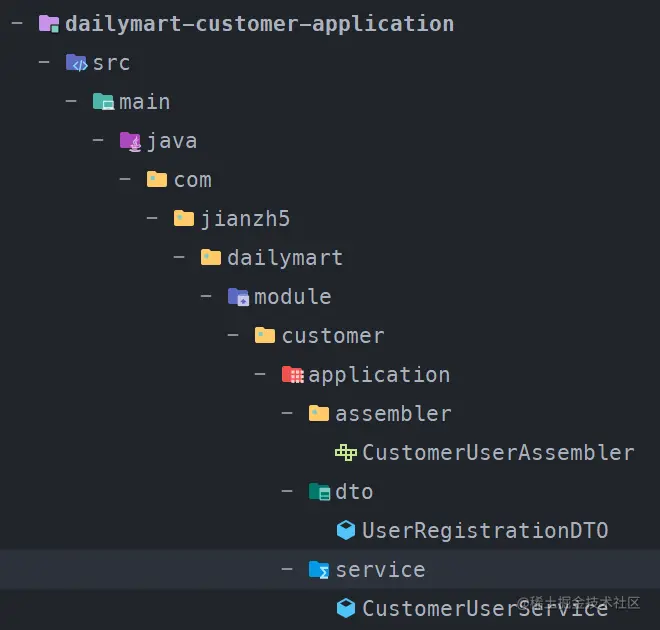Collapse the module node
This screenshot has height=630, width=660.
tap(206, 296)
